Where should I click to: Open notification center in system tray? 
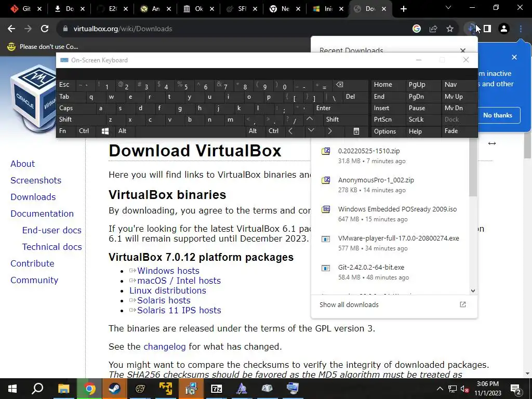[x=516, y=389]
